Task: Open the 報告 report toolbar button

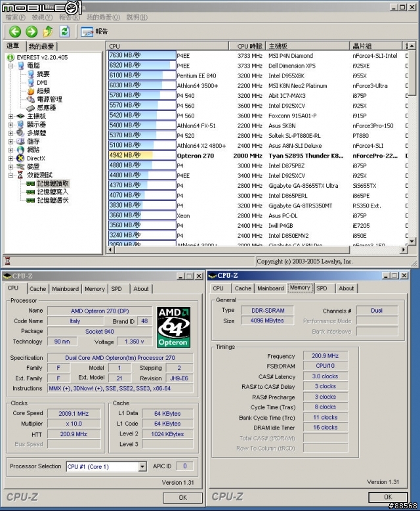Action: pyautogui.click(x=94, y=32)
